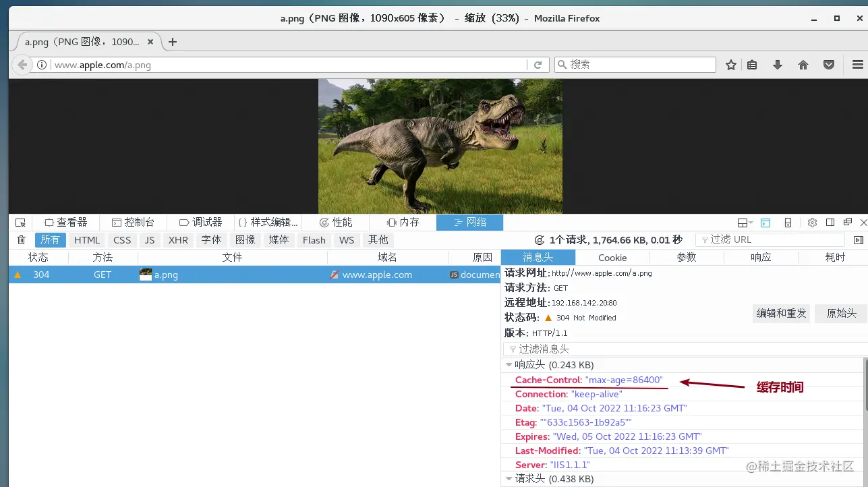Enable the WS network filter
Image resolution: width=868 pixels, height=487 pixels.
click(346, 239)
